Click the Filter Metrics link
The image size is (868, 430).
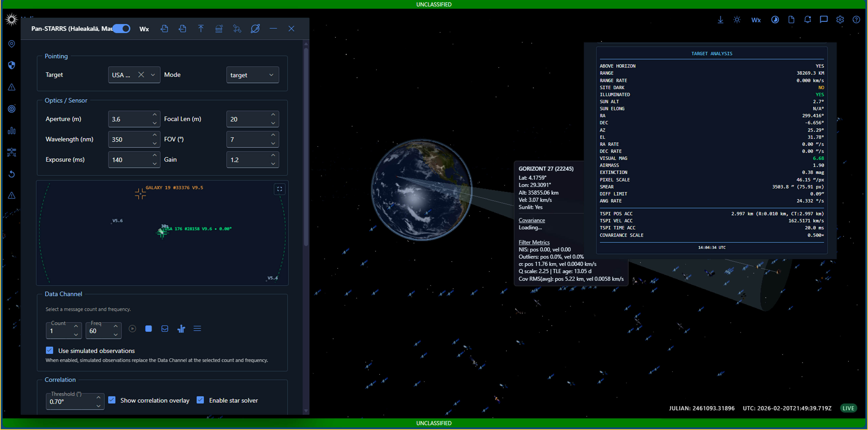point(534,242)
